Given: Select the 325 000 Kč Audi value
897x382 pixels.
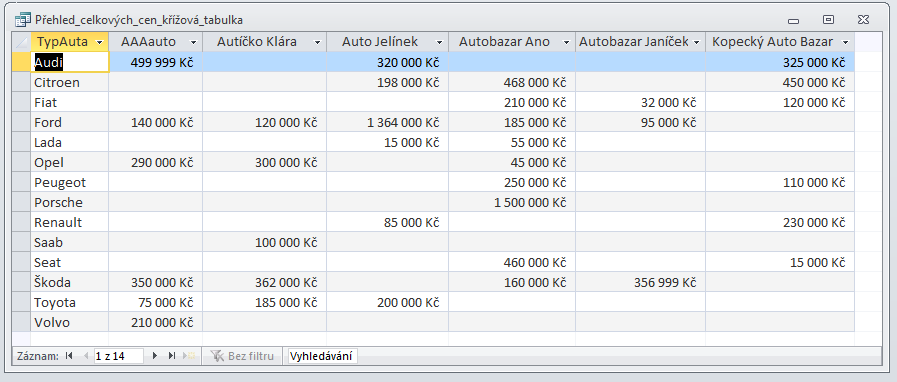Looking at the screenshot, I should (780, 62).
